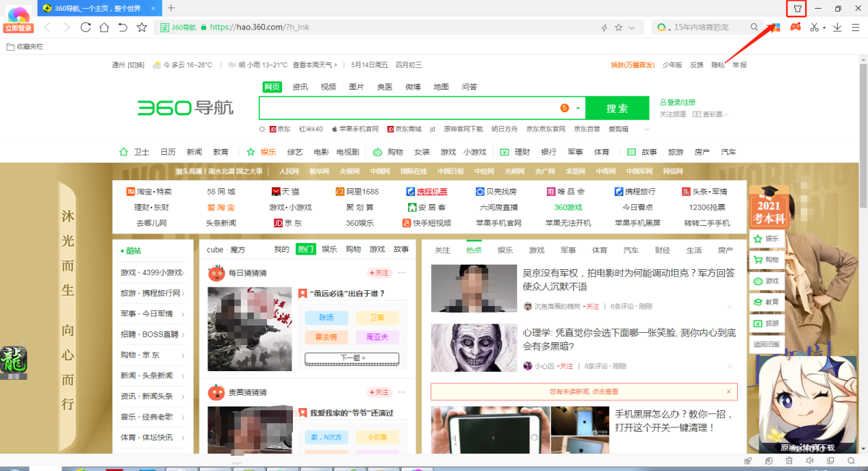Viewport: 868px width, 471px height.
Task: Open the search engine selector dropdown arrow
Action: (578, 109)
